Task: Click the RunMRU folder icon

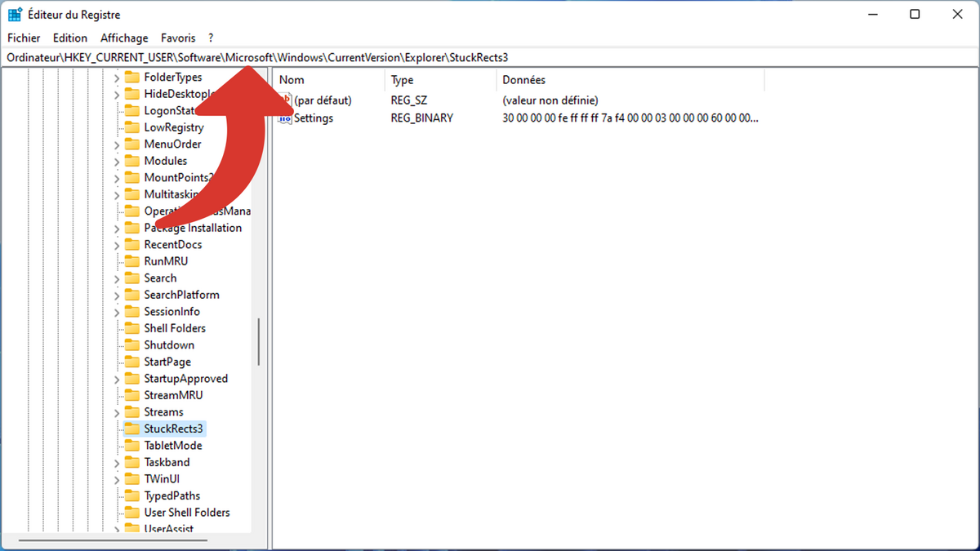Action: tap(131, 261)
